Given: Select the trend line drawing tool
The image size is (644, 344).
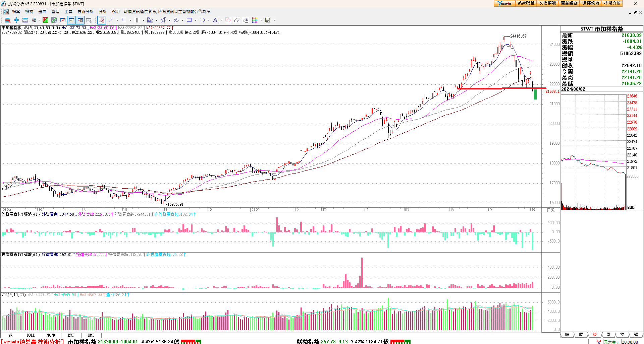Looking at the screenshot, I should [111, 20].
